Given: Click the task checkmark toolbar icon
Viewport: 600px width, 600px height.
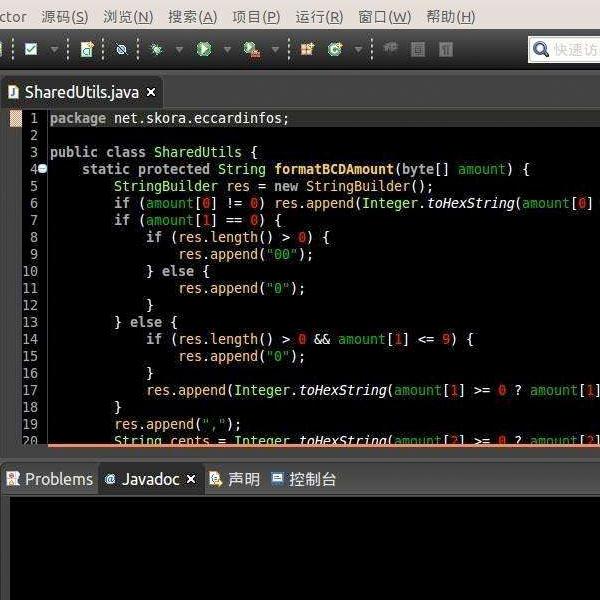Looking at the screenshot, I should (x=31, y=49).
